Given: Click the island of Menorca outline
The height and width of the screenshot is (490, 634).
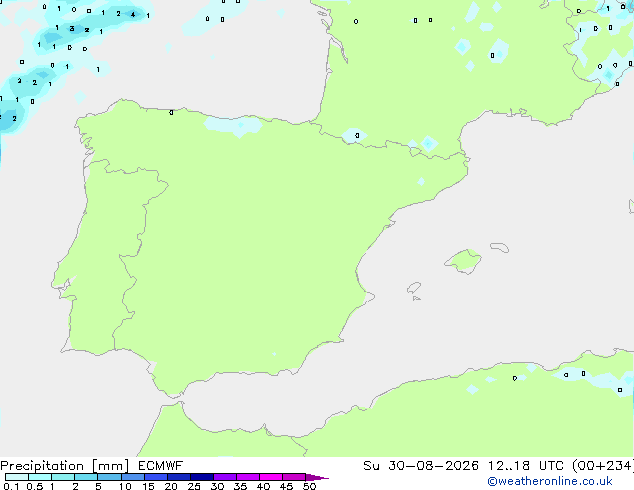Looking at the screenshot, I should pos(500,247).
